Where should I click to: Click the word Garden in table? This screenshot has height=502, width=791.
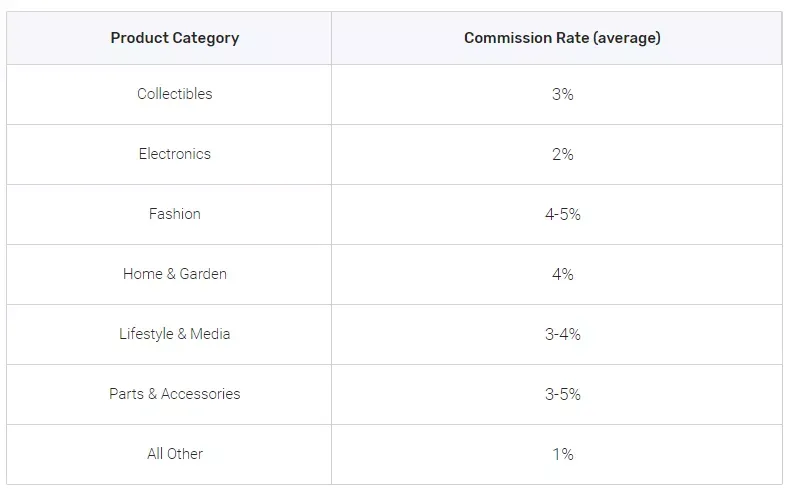(x=203, y=274)
